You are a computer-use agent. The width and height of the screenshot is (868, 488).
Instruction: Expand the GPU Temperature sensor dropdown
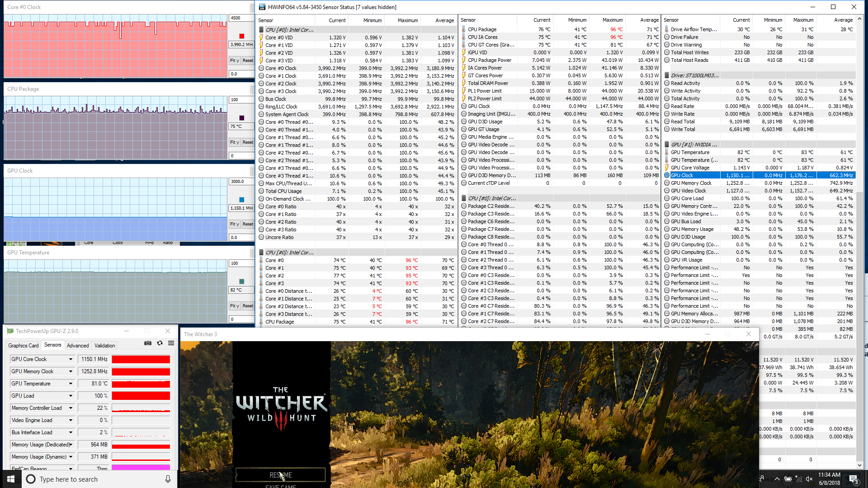tap(71, 384)
